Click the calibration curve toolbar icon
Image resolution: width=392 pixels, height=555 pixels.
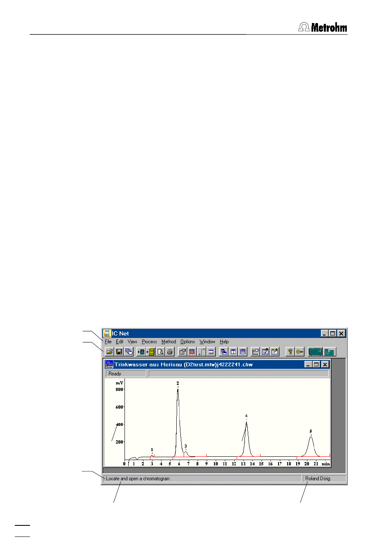(x=201, y=352)
